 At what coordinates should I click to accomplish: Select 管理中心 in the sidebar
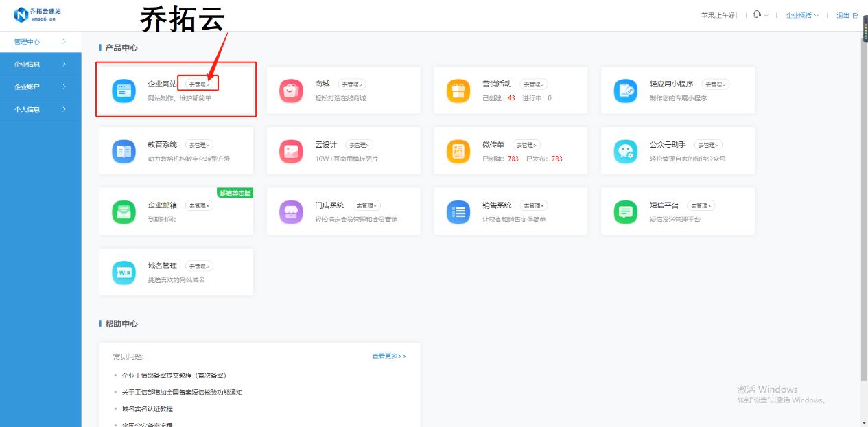[x=27, y=41]
